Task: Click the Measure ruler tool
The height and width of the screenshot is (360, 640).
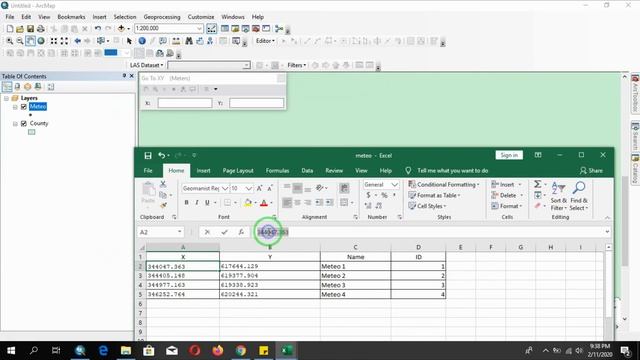Action: pos(176,41)
